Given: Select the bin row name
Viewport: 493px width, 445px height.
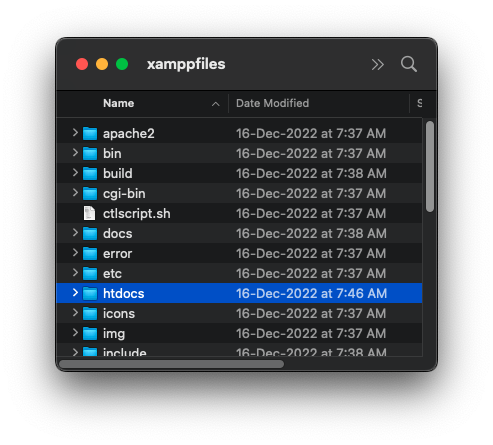Looking at the screenshot, I should tap(112, 154).
